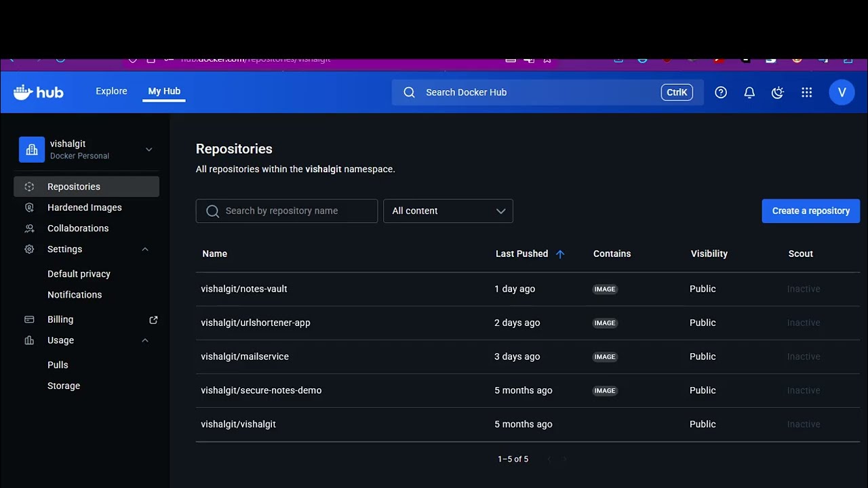Click the Visibility column header
Image resolution: width=868 pixels, height=488 pixels.
click(x=709, y=253)
